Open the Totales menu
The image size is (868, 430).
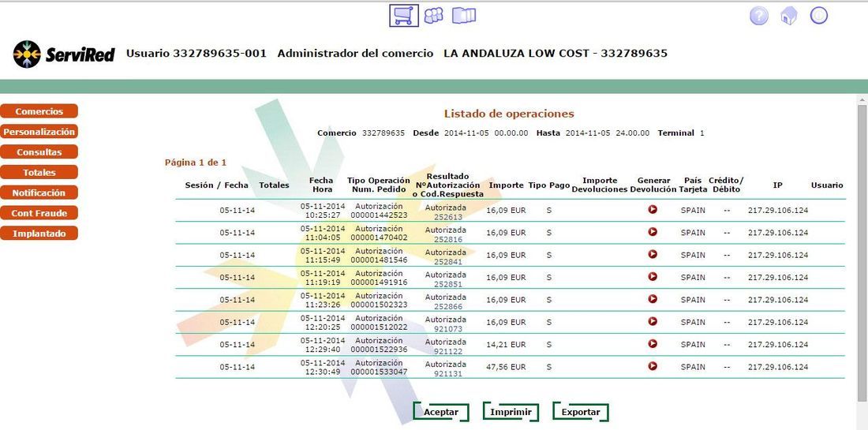pos(39,173)
